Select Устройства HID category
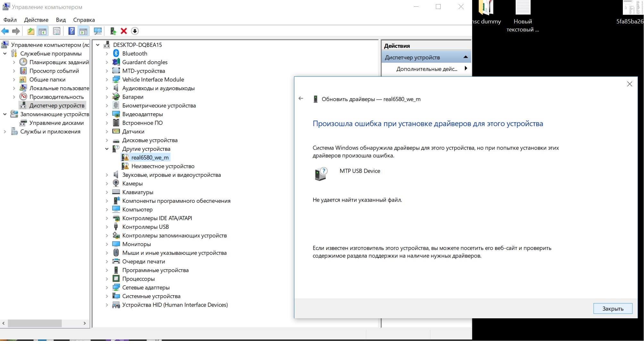Screen dimensions: 644x344 point(175,305)
